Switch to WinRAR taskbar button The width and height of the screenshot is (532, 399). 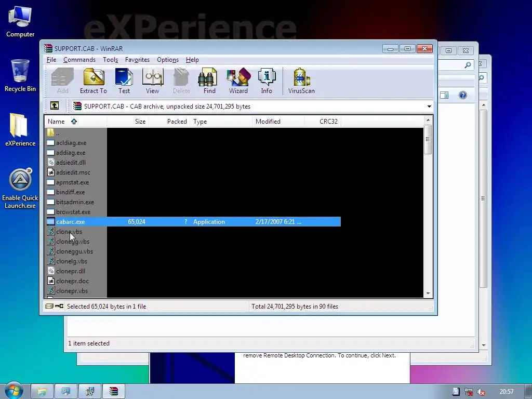click(x=114, y=392)
